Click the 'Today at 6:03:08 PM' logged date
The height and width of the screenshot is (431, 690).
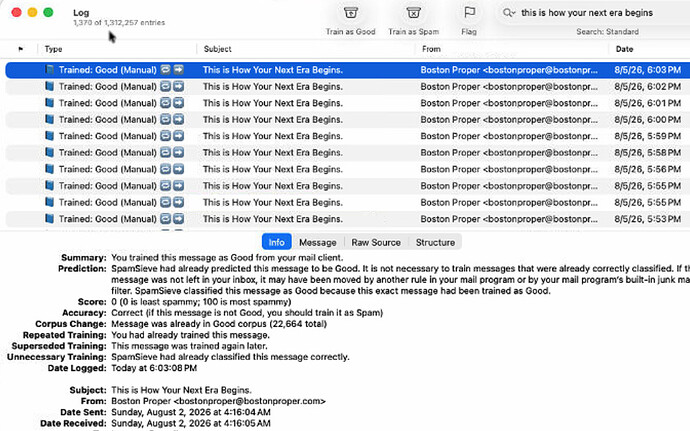tap(154, 368)
